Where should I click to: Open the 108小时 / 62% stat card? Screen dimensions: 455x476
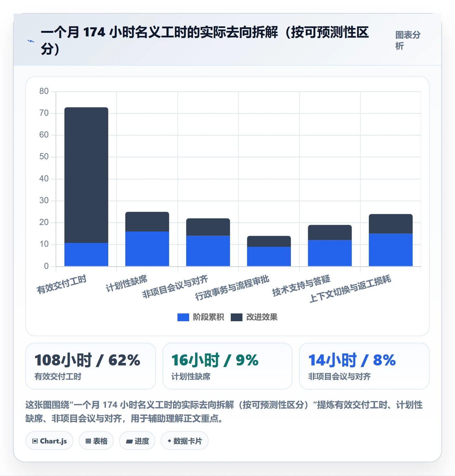point(91,366)
